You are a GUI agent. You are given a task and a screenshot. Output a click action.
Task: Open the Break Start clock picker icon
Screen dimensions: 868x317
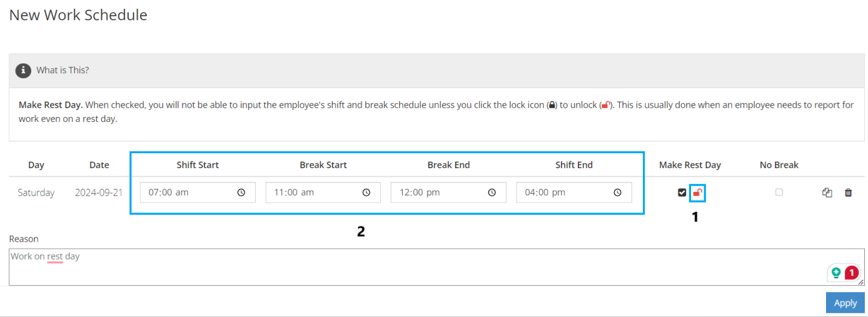pos(366,193)
